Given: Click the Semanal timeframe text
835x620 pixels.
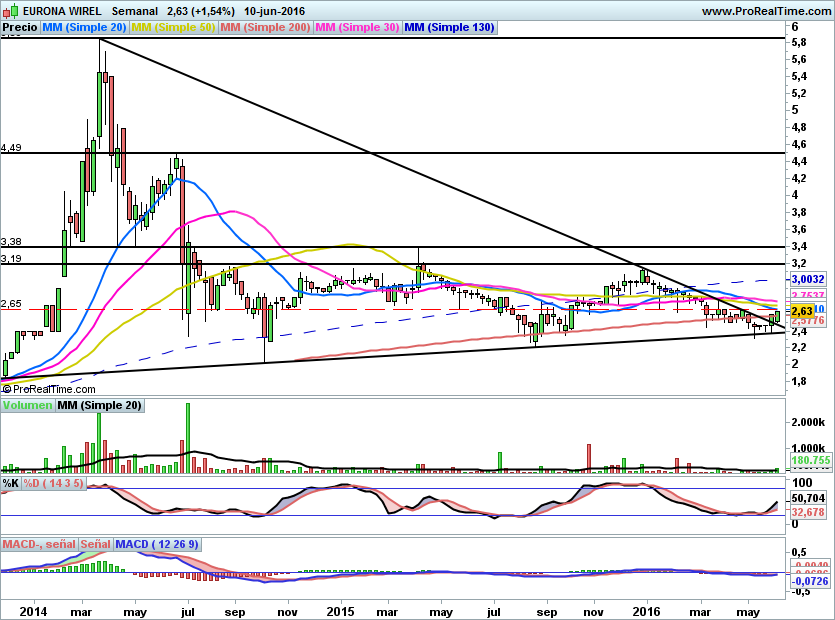Looking at the screenshot, I should coord(136,11).
